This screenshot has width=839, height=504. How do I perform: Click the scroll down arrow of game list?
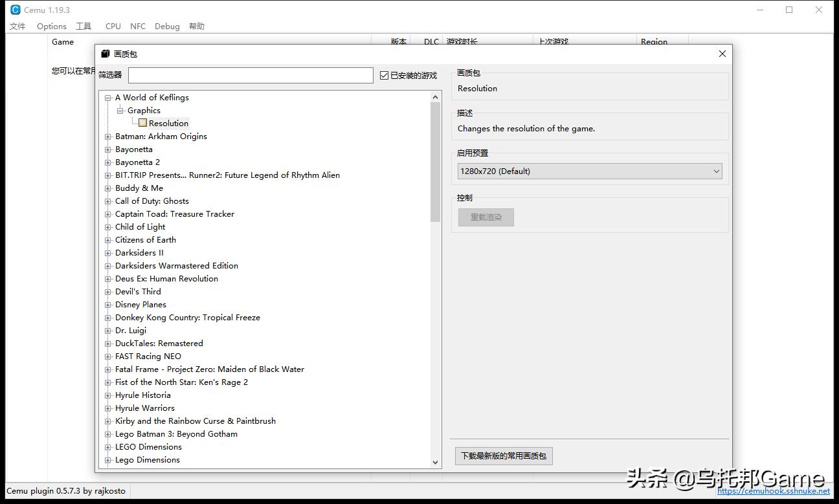(436, 462)
